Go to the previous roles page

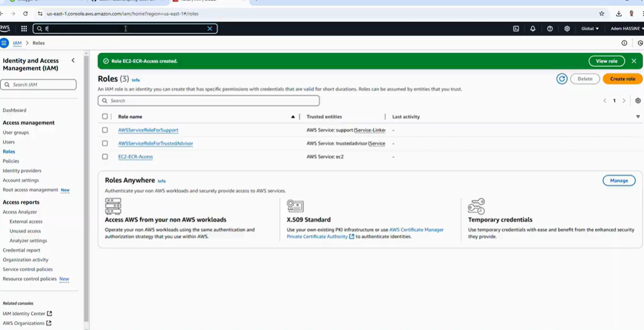point(605,101)
